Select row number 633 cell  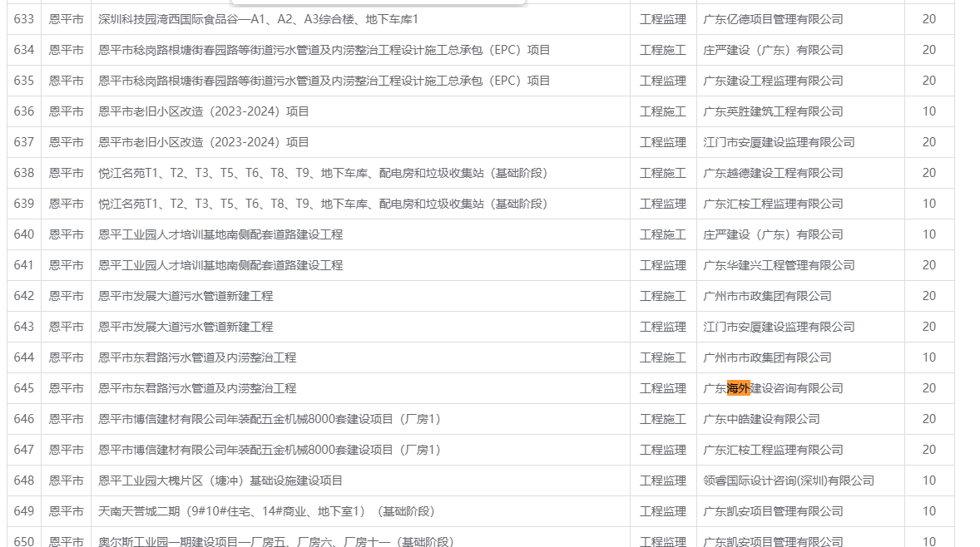point(24,19)
